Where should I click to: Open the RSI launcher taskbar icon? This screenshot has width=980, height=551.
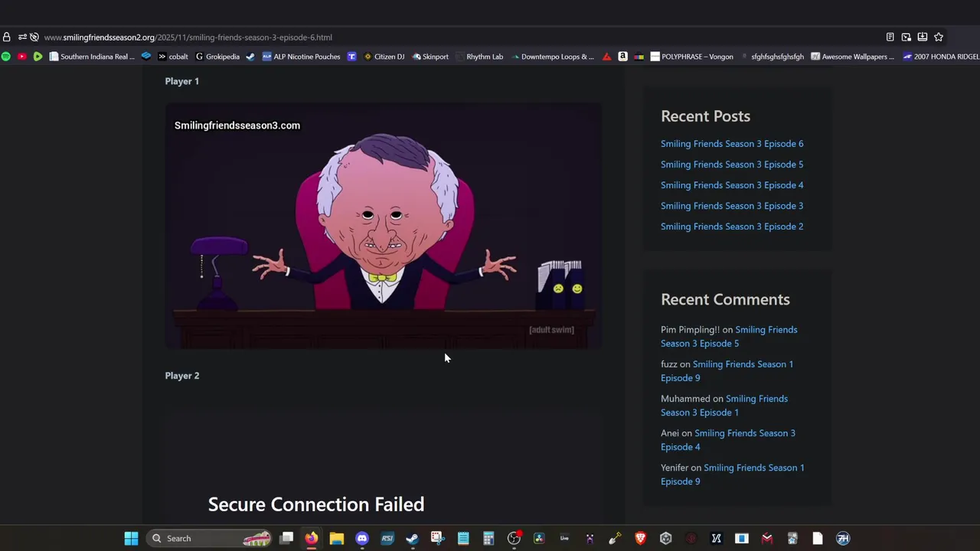click(x=387, y=538)
